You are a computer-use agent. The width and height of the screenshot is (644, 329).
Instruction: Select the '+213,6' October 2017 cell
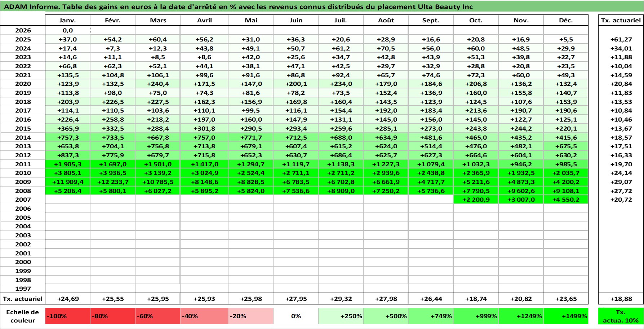(476, 110)
